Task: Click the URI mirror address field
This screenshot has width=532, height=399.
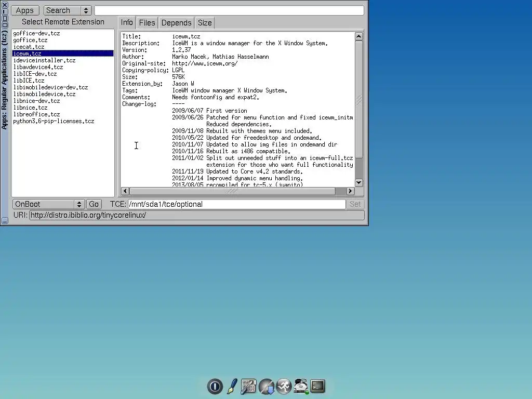Action: [197, 215]
